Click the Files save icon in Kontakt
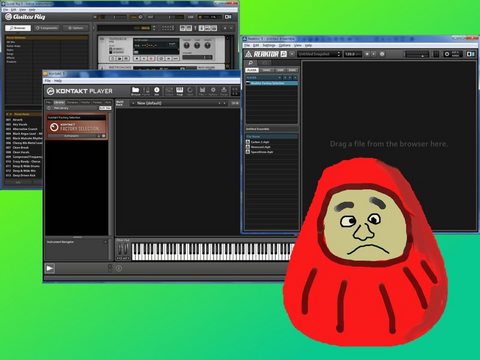Screen dimensions: 480x360 click(202, 90)
